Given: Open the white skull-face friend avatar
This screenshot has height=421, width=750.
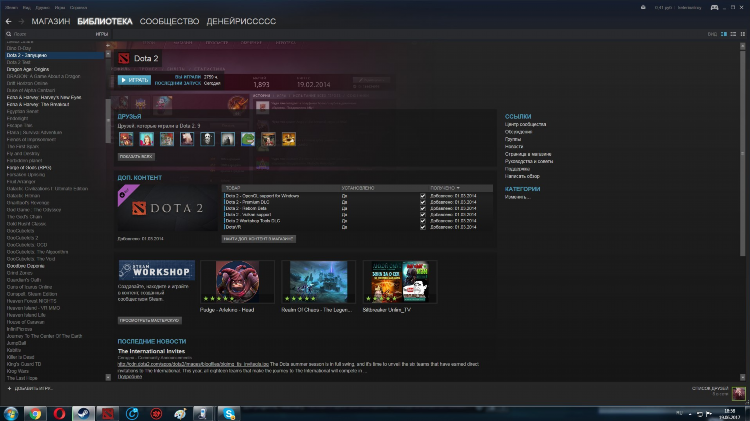Looking at the screenshot, I should tap(207, 139).
